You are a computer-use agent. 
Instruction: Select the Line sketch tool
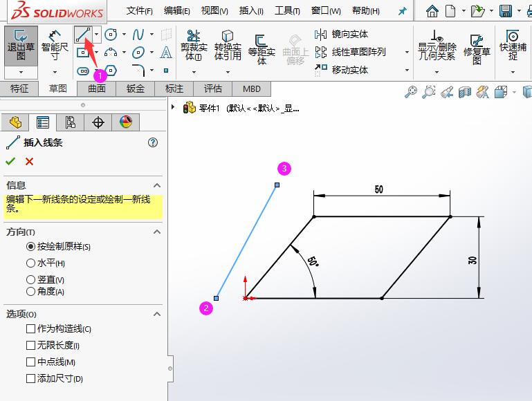coord(83,35)
